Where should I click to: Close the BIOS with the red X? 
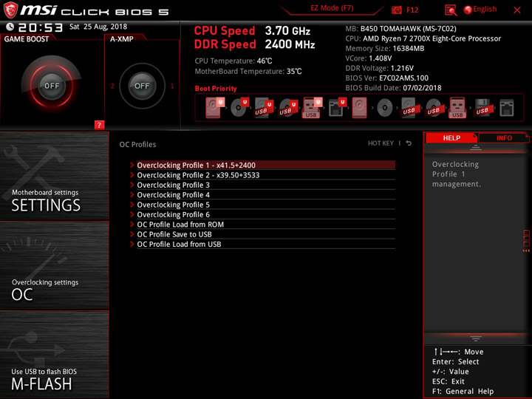(x=517, y=10)
